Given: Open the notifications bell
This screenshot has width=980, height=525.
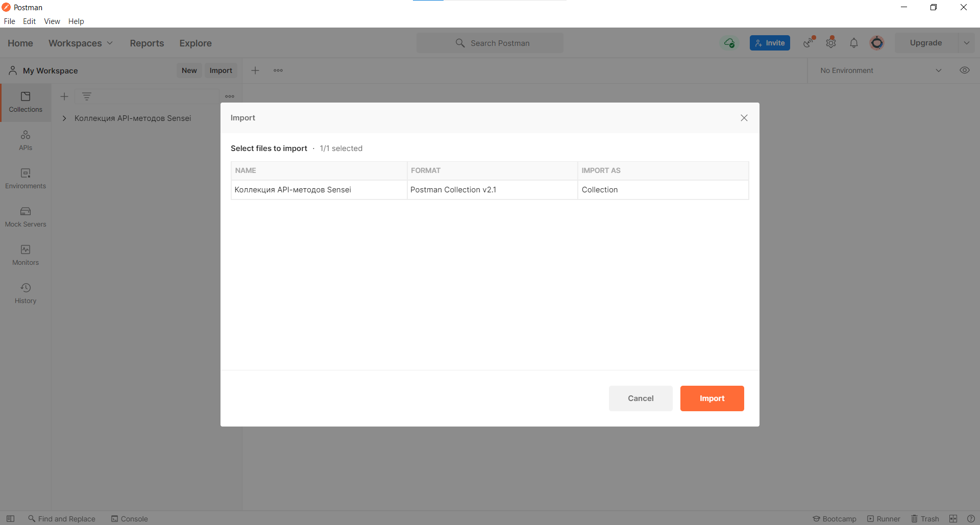Looking at the screenshot, I should click(x=854, y=43).
